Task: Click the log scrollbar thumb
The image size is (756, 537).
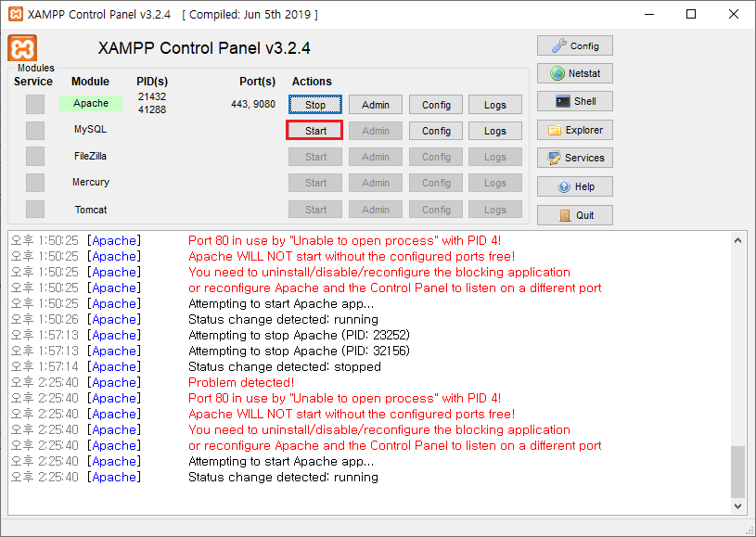Action: [x=737, y=471]
